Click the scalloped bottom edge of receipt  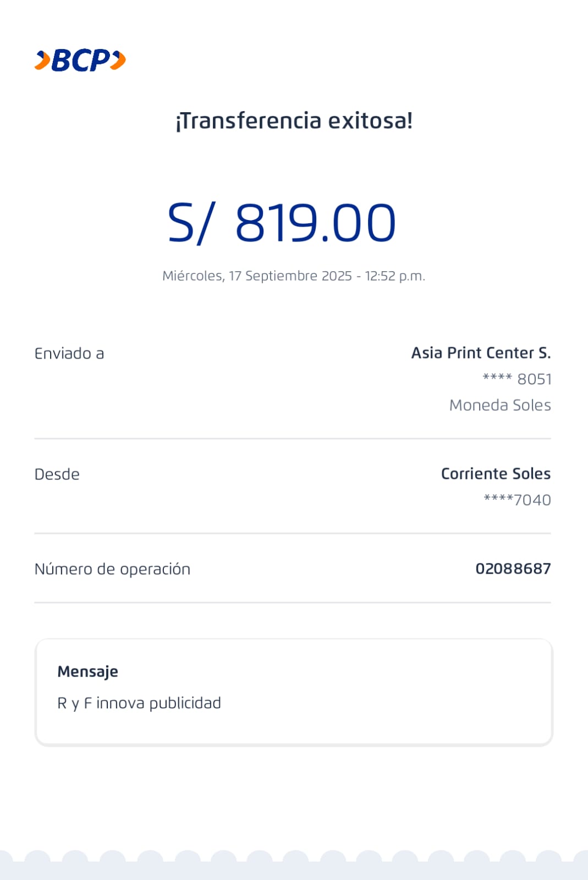pyautogui.click(x=294, y=864)
